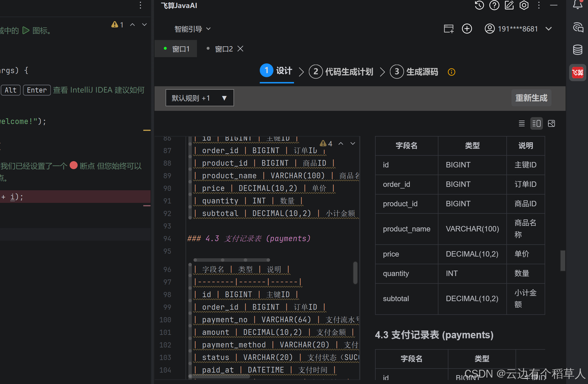The width and height of the screenshot is (588, 384).
Task: Switch to the 窗口1 tab
Action: 176,49
